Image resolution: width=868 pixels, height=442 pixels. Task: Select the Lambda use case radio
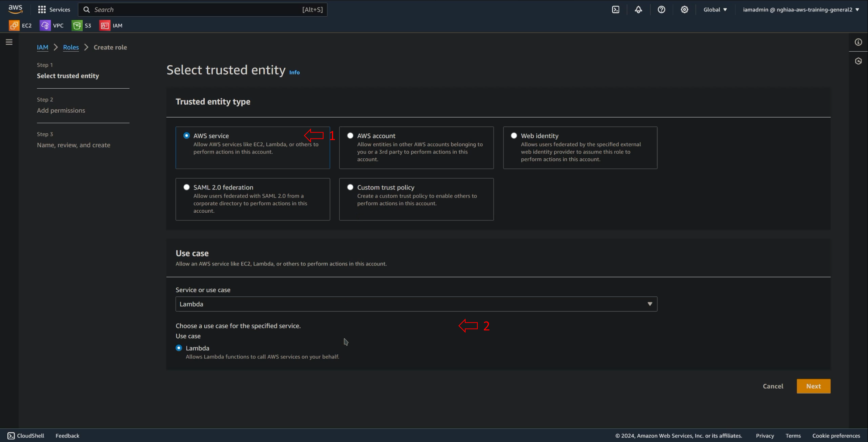pos(179,348)
